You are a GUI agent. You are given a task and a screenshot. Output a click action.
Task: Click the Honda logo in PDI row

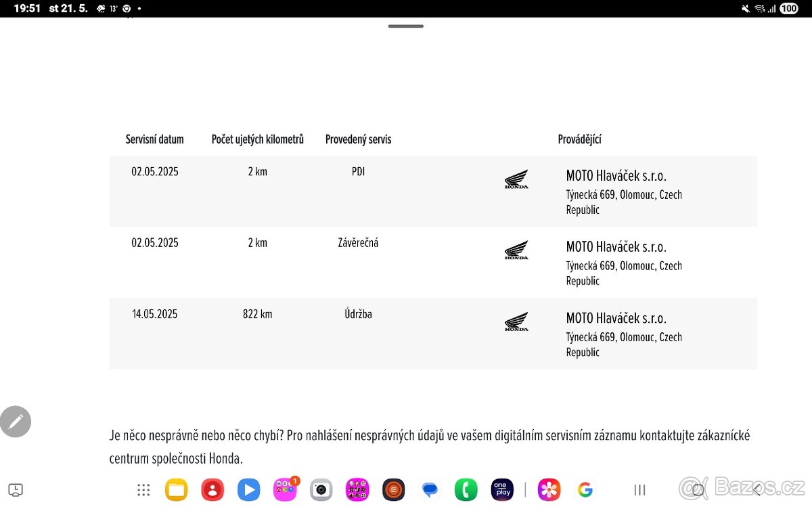[x=516, y=179]
